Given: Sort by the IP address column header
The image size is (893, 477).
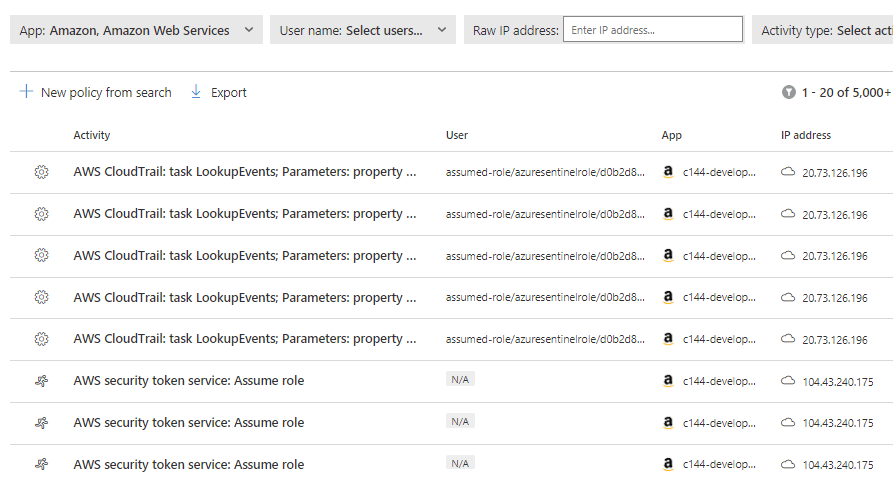Looking at the screenshot, I should 805,135.
